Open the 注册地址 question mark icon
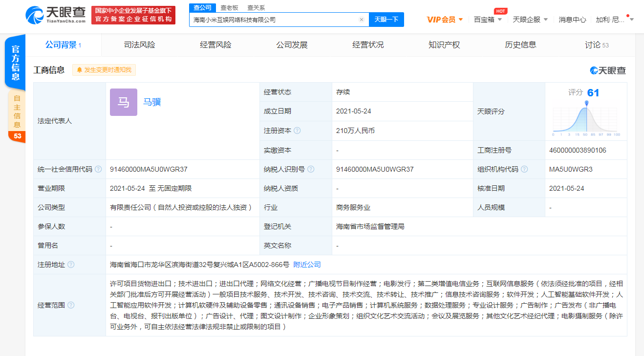 pyautogui.click(x=71, y=265)
